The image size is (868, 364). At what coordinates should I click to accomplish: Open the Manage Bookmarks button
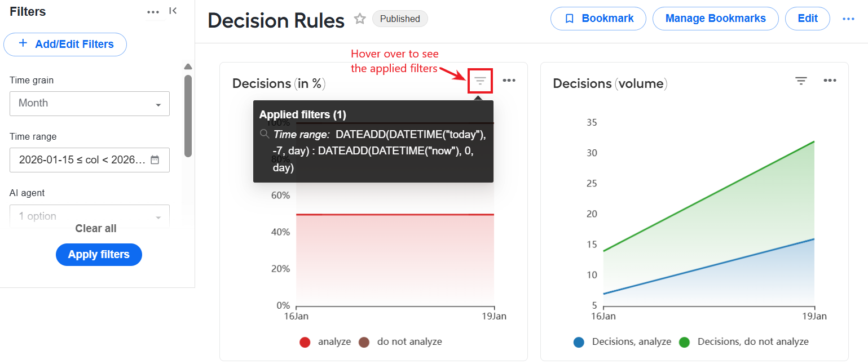715,19
